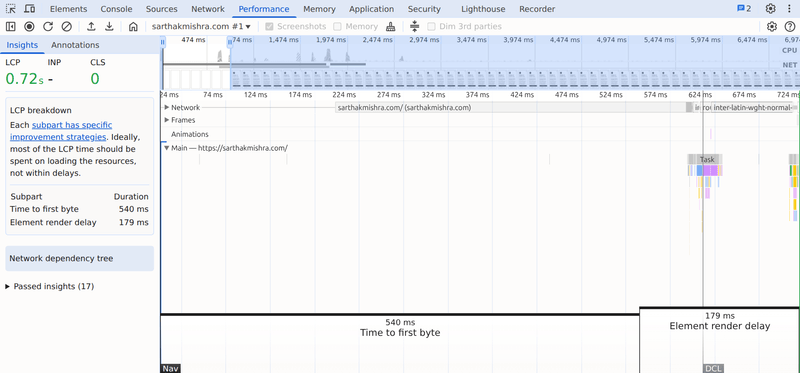The width and height of the screenshot is (800, 373).
Task: Collapse the Main thread track
Action: point(167,148)
